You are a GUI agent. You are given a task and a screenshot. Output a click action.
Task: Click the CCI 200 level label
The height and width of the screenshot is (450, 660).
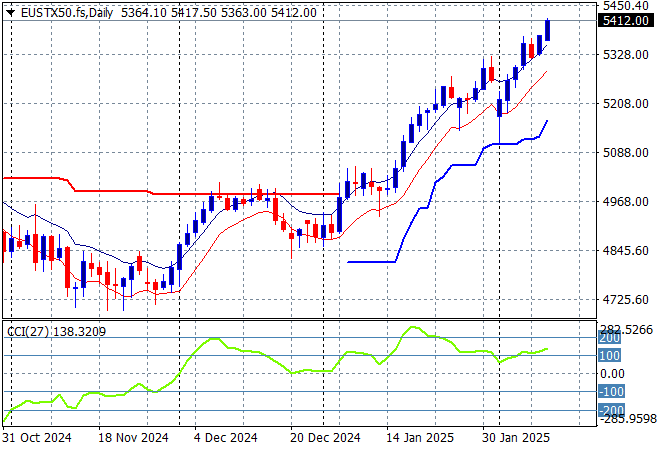click(611, 340)
